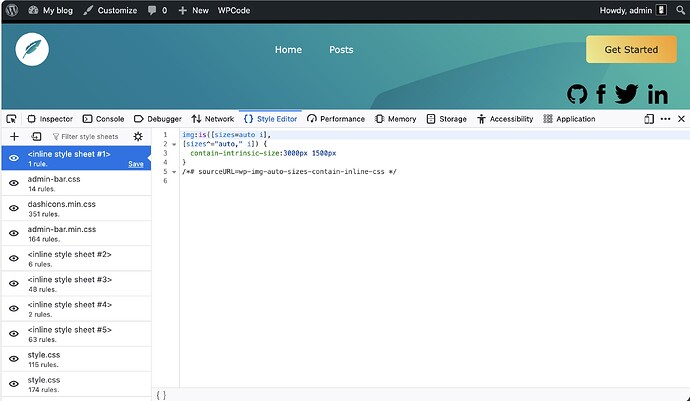The height and width of the screenshot is (401, 690).
Task: Toggle visibility of dashicons.min.css
Action: [14, 208]
